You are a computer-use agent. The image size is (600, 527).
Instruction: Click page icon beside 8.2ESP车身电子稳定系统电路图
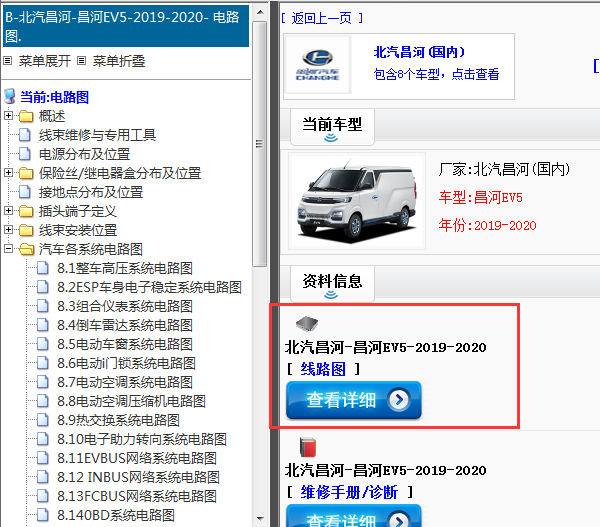click(43, 287)
